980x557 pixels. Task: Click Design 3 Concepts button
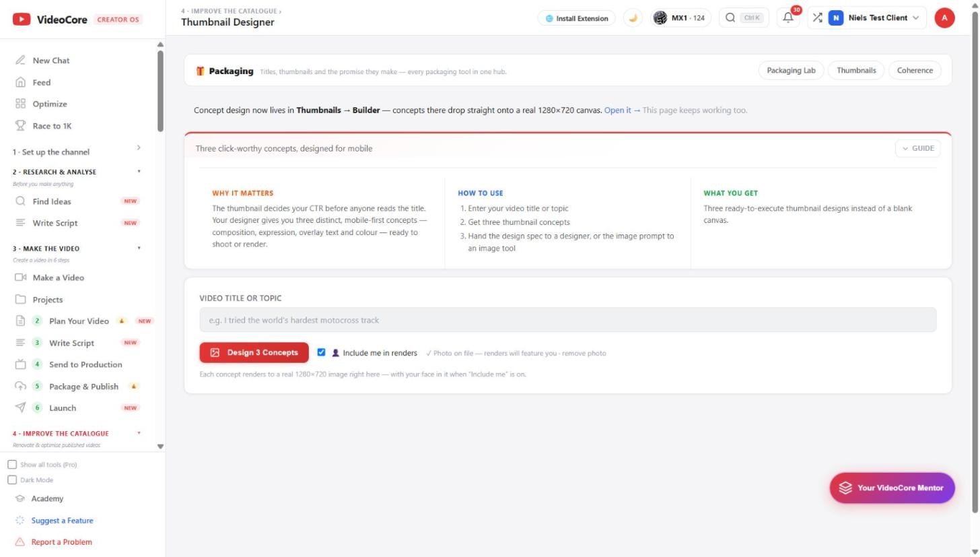pos(254,352)
